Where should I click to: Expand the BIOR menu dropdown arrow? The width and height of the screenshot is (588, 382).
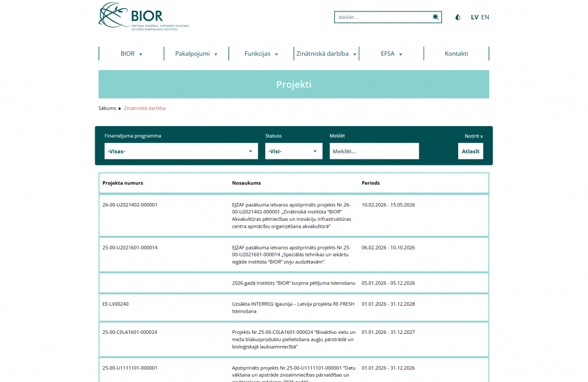point(141,54)
